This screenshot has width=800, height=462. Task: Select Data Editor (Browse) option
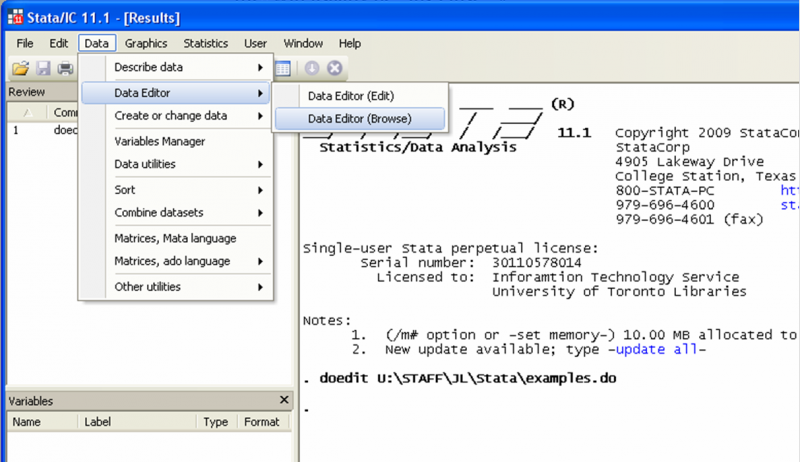[359, 118]
